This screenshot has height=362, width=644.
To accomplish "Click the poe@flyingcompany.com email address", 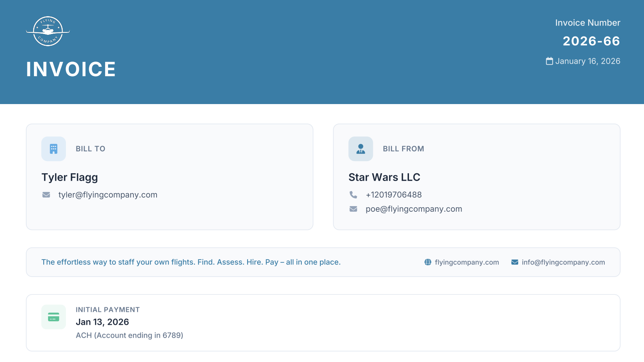I will [413, 209].
